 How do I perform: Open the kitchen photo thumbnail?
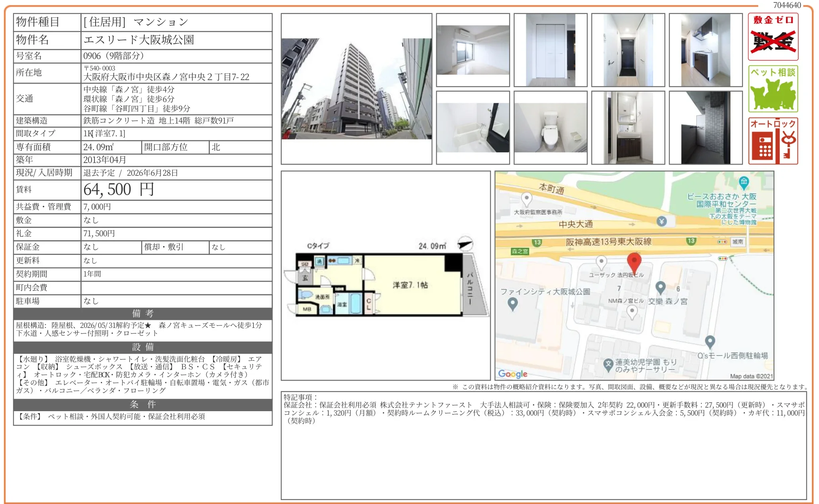706,50
